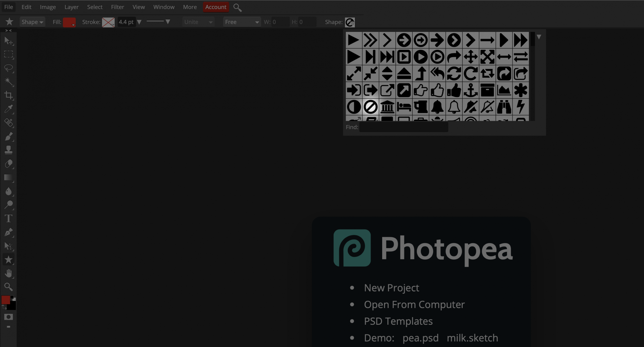
Task: Select the Pen tool
Action: (x=9, y=232)
